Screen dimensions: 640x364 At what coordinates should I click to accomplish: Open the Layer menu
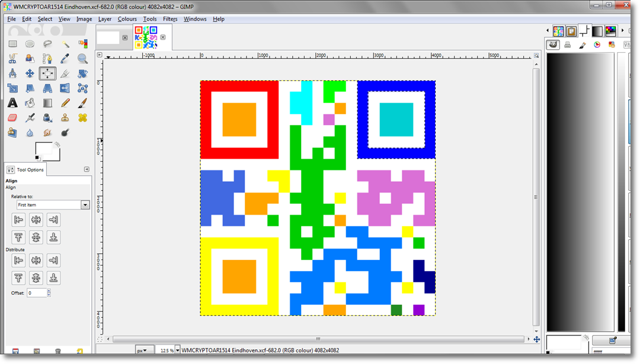pyautogui.click(x=105, y=19)
